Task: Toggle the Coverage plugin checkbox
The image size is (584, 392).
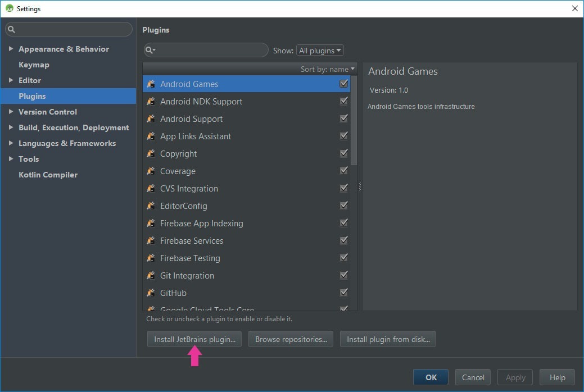Action: (x=344, y=171)
